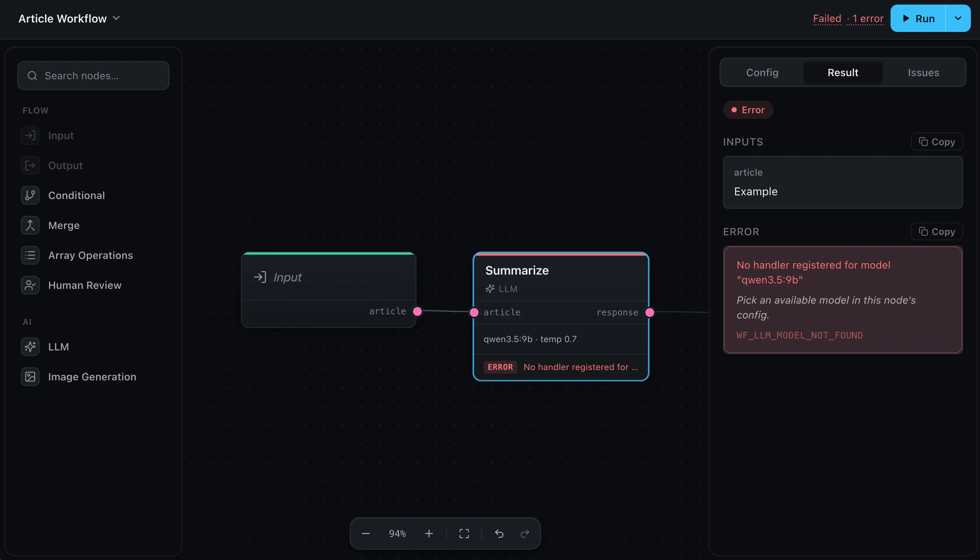Click the FLOW section header

pos(35,110)
